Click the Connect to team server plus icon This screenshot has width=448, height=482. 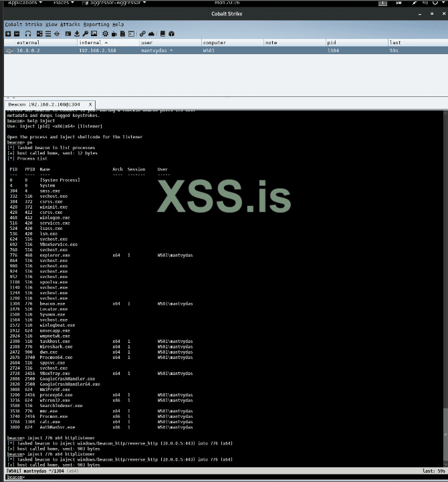[x=8, y=34]
